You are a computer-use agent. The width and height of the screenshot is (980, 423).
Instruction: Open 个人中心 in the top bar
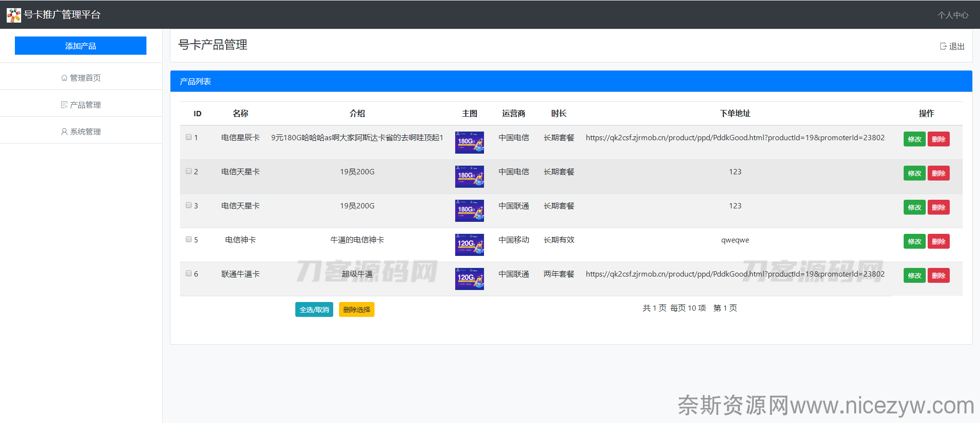pos(953,15)
